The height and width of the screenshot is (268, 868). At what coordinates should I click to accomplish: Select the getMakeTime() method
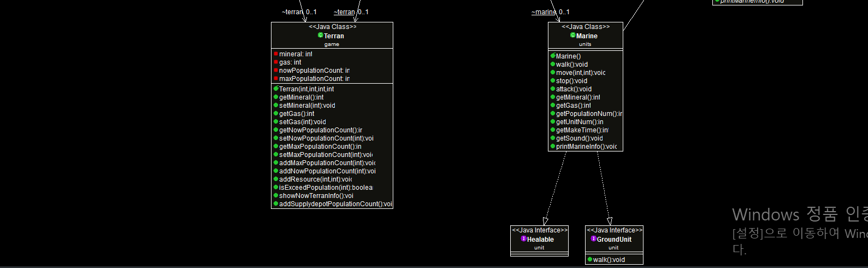click(582, 130)
